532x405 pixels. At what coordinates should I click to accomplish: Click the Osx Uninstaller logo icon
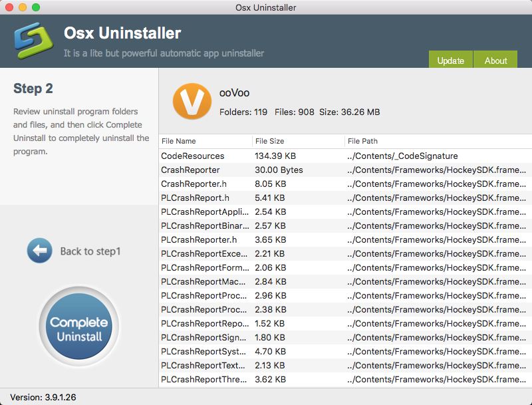[35, 41]
